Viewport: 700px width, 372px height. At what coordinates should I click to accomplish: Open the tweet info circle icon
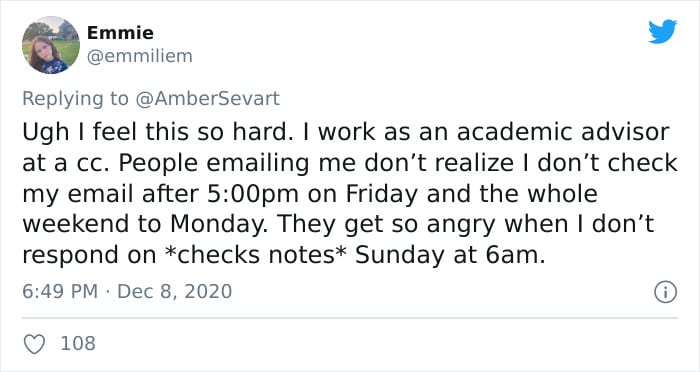pos(666,292)
